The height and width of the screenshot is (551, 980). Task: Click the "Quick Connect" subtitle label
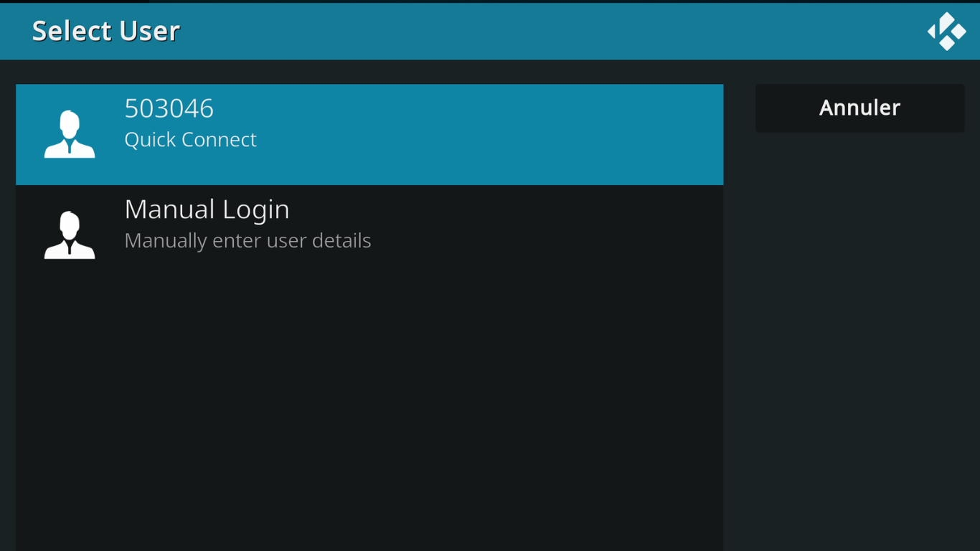tap(190, 140)
